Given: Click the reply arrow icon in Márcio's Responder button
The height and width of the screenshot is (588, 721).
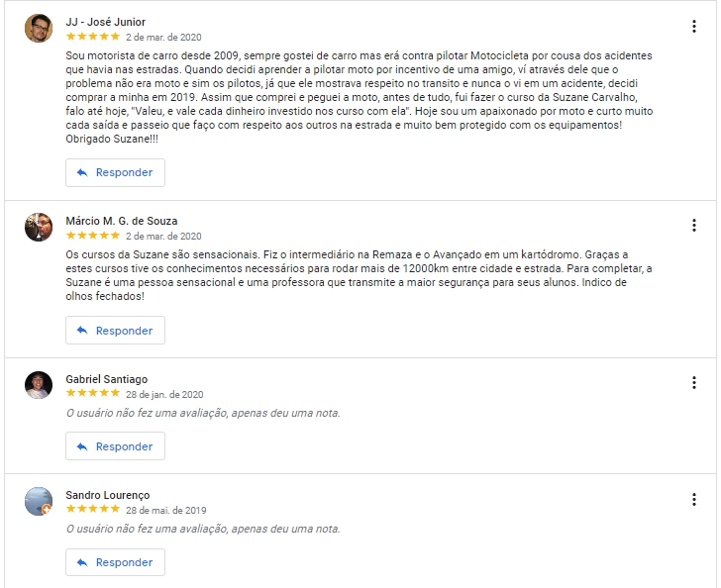Looking at the screenshot, I should click(x=82, y=330).
